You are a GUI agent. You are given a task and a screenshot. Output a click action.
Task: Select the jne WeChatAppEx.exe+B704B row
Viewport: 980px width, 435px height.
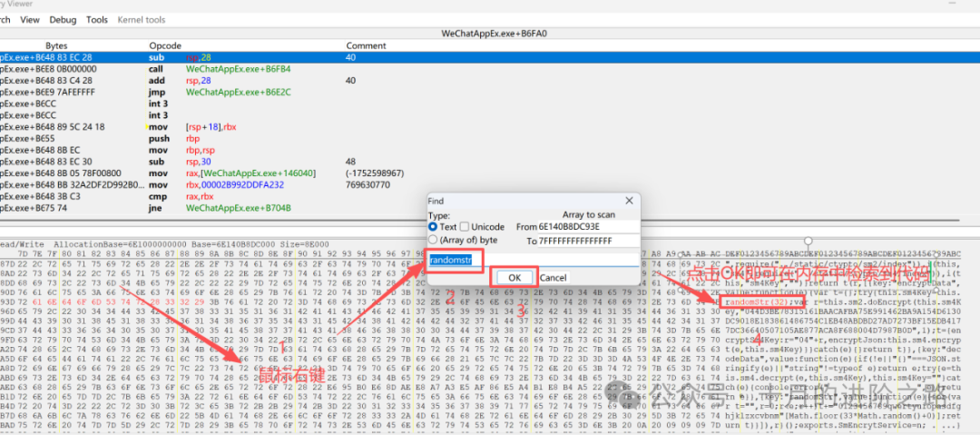tap(490, 208)
